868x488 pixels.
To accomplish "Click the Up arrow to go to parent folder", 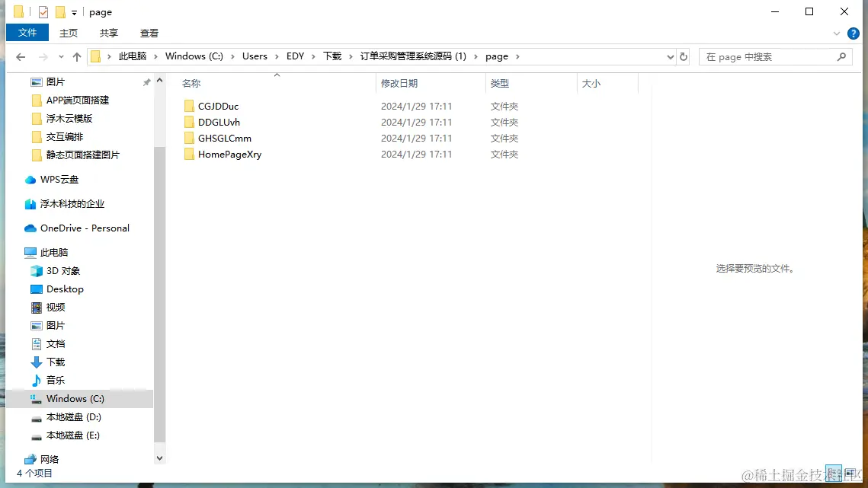I will (x=78, y=56).
